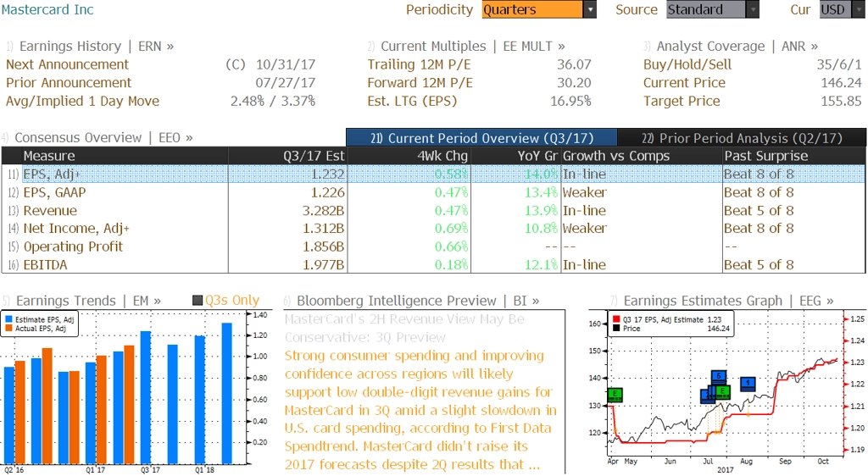Open Bloomberg Intelligence Preview article text

(x=420, y=410)
